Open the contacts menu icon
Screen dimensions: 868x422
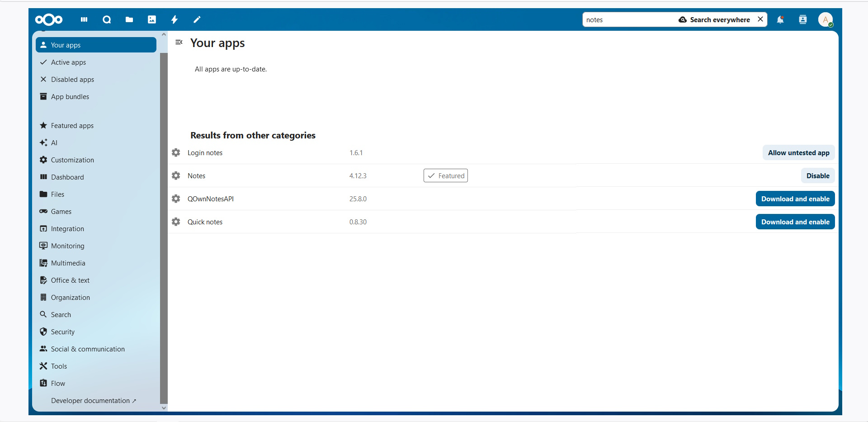click(803, 19)
